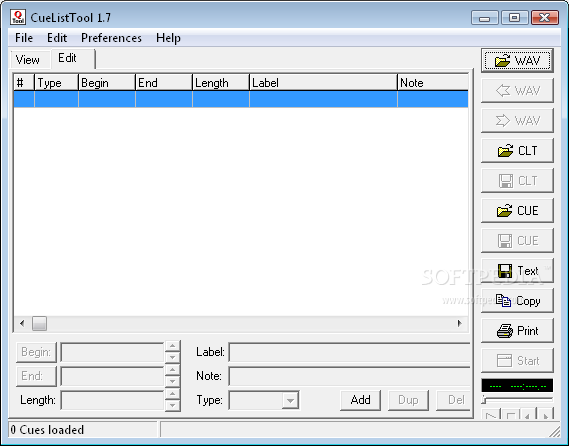Decrease End value with down spinner
Screen dimensions: 569x446
(x=172, y=381)
